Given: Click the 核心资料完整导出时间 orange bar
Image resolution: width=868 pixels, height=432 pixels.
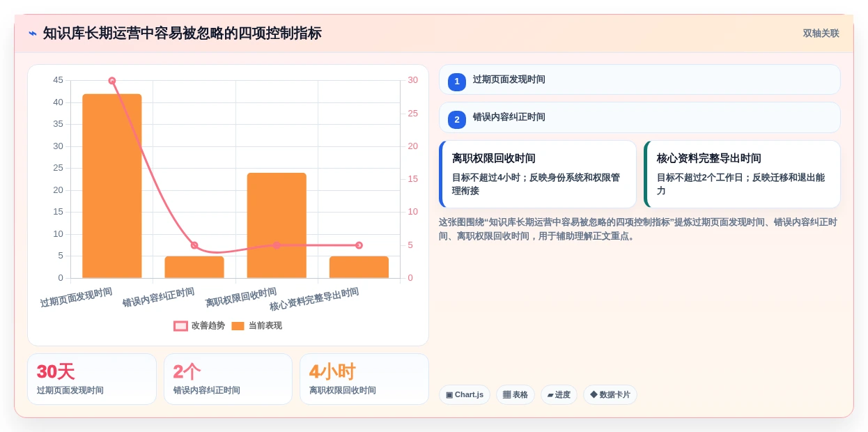Looking at the screenshot, I should tap(359, 268).
